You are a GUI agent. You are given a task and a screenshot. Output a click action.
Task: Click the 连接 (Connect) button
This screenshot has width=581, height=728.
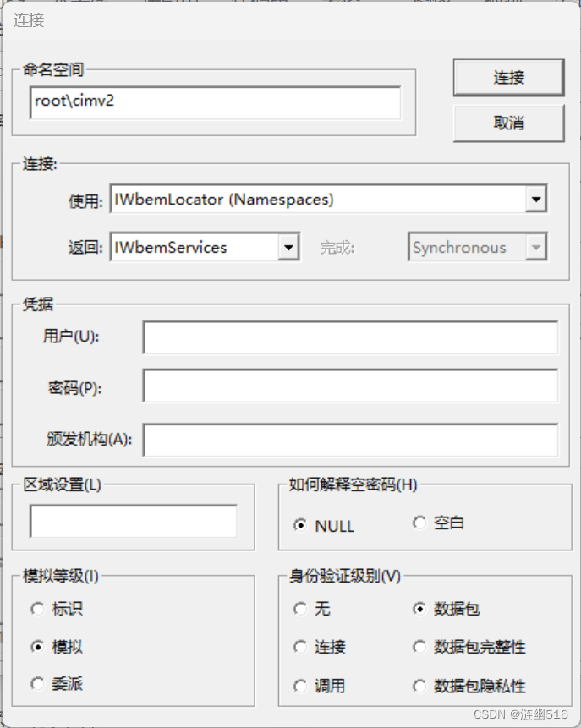coord(508,78)
